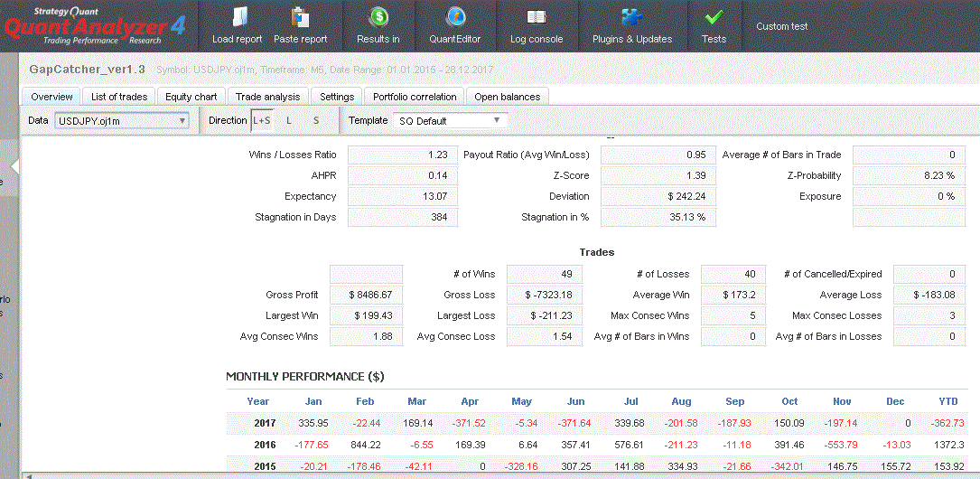This screenshot has height=479, width=980.
Task: Click Max Consec Wins value 5
Action: point(732,315)
